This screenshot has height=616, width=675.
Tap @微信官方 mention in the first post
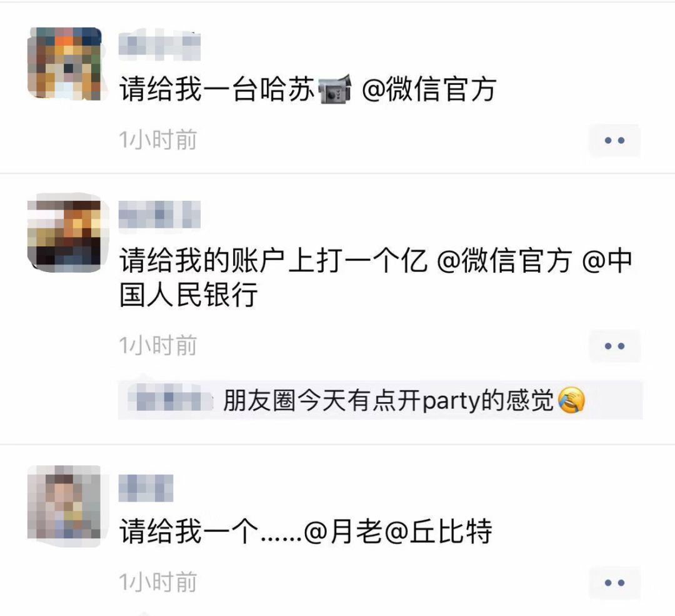429,89
